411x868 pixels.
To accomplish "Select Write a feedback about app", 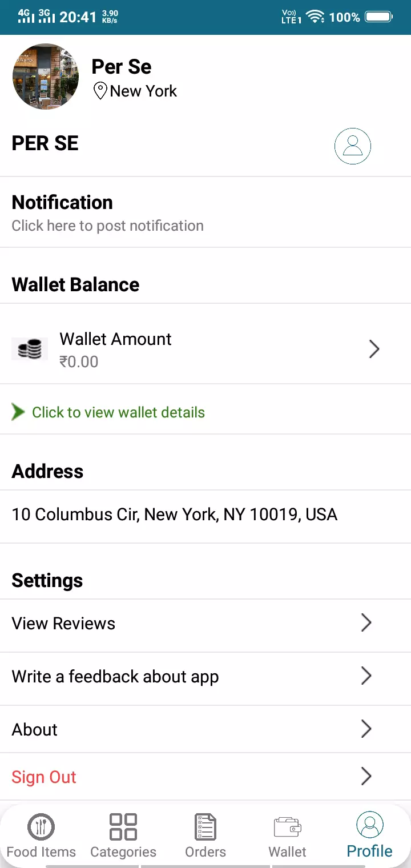I will coord(205,677).
